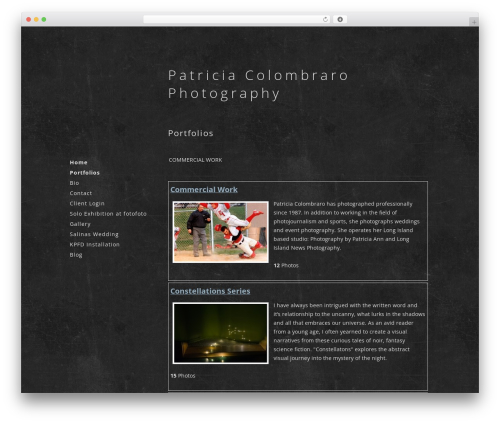
Task: Select Portfolios in the sidebar menu
Action: coord(84,173)
